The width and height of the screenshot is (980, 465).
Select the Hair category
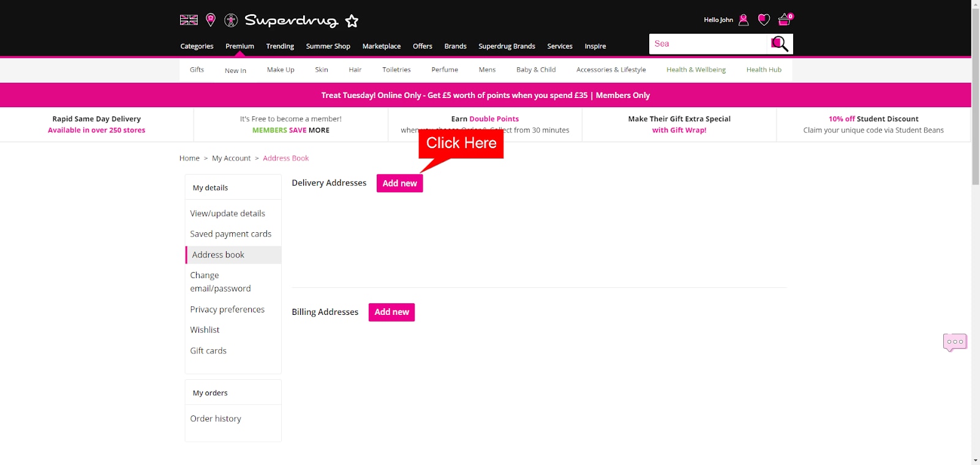[355, 70]
